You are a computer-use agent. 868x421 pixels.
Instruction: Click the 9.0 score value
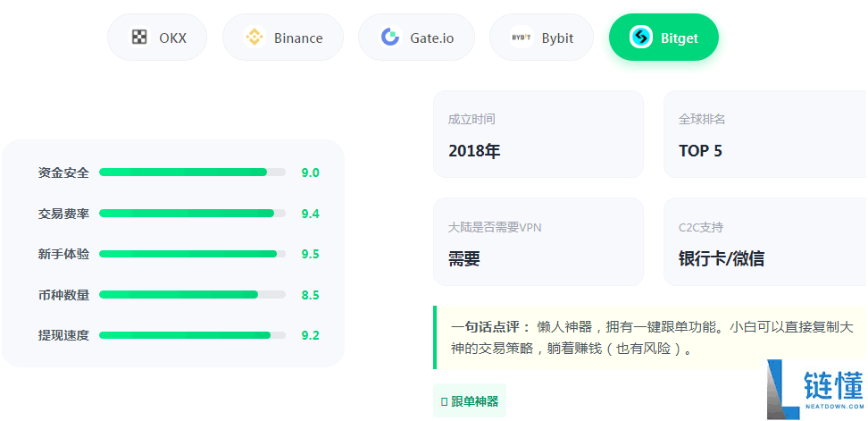[311, 173]
